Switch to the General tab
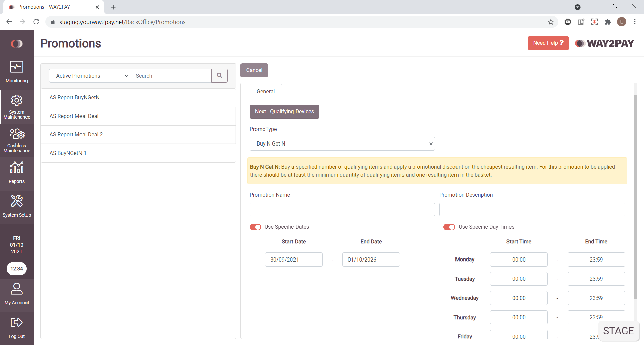The image size is (644, 345). tap(266, 91)
